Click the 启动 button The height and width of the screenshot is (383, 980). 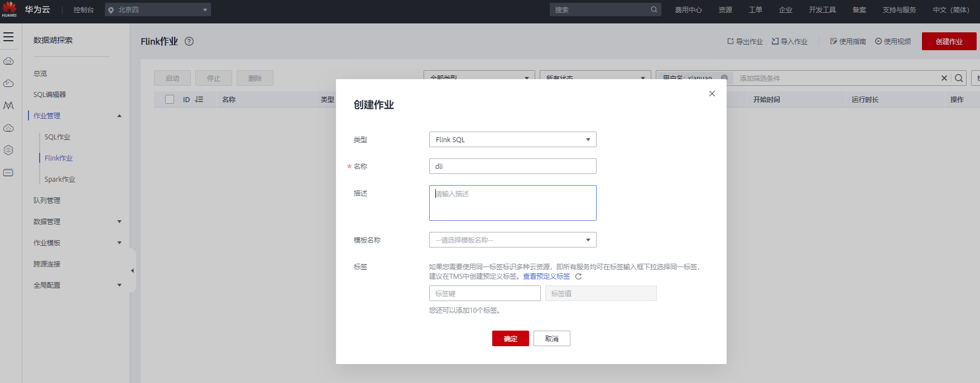pos(172,78)
